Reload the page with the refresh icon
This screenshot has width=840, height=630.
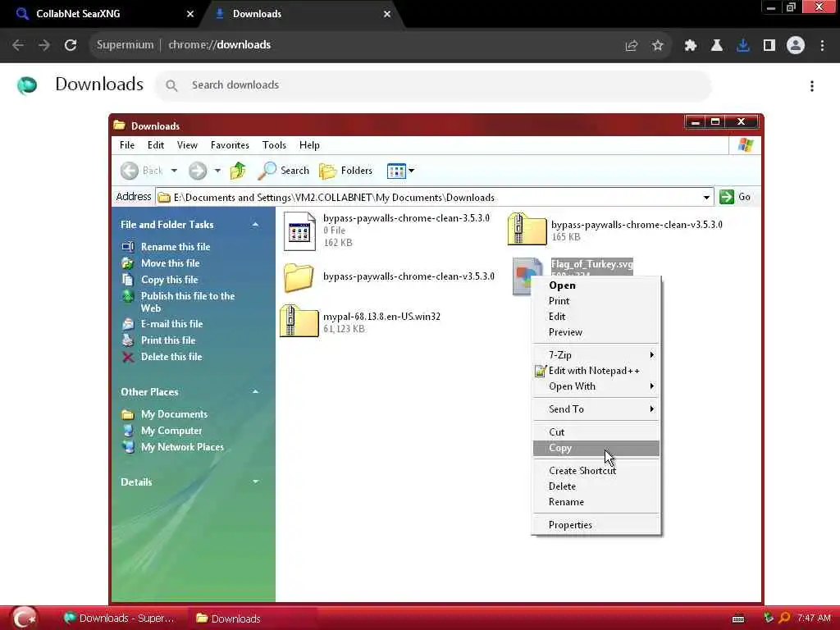pyautogui.click(x=71, y=45)
